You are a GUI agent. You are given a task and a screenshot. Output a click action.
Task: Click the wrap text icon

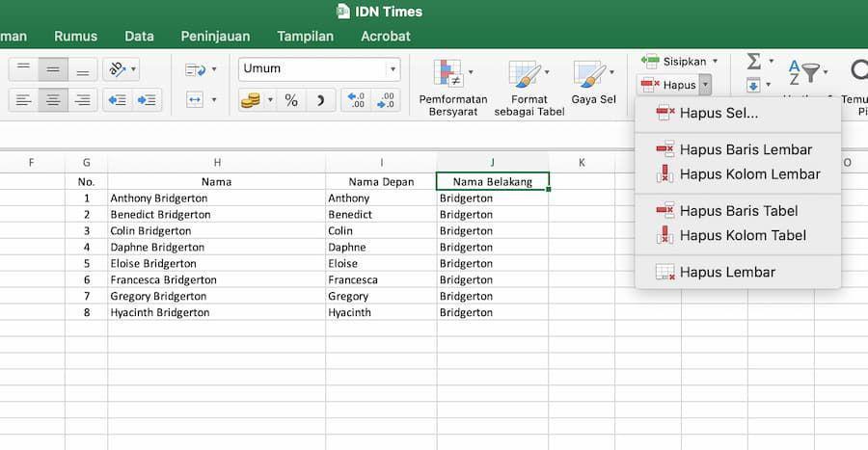click(x=196, y=69)
